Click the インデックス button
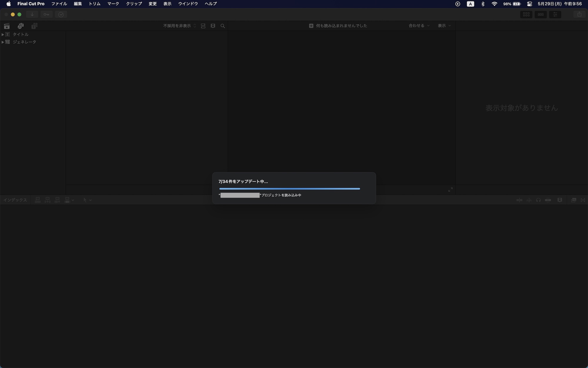The width and height of the screenshot is (588, 368). pos(15,200)
